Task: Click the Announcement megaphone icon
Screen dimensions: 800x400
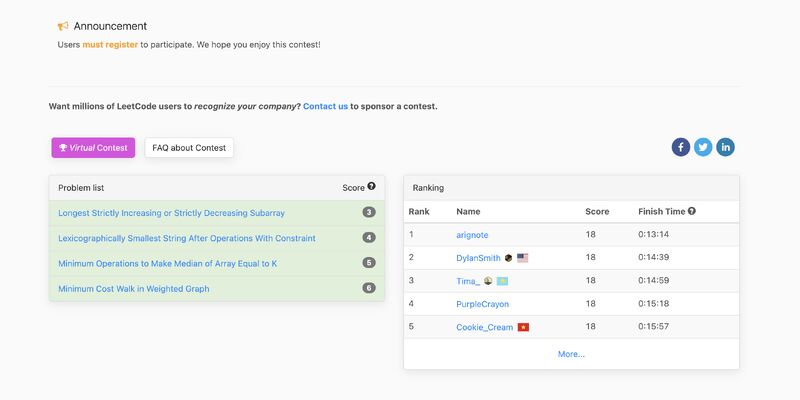Action: 63,26
